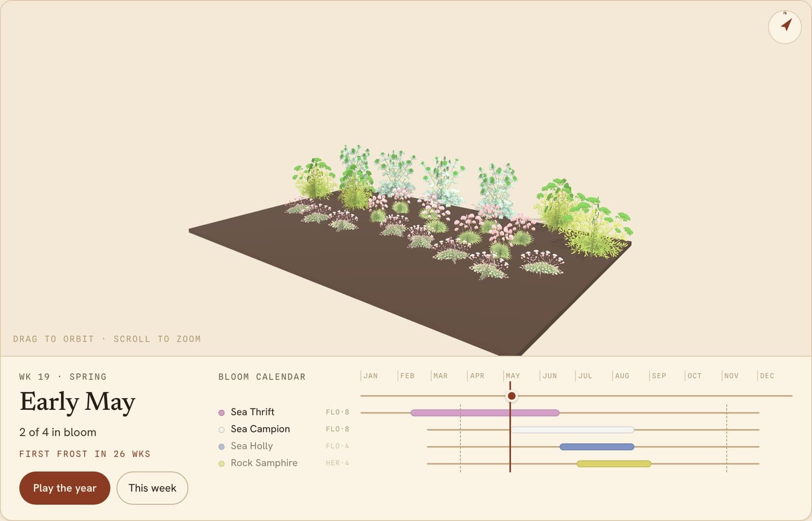Click the white Sea Campion bloom bar
This screenshot has width=812, height=521.
click(572, 430)
